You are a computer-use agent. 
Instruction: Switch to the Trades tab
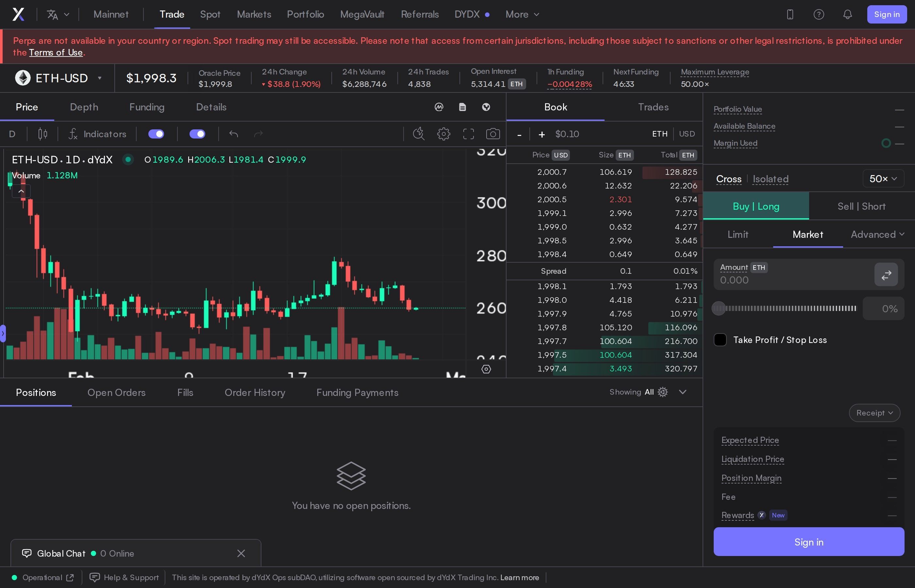(x=653, y=107)
